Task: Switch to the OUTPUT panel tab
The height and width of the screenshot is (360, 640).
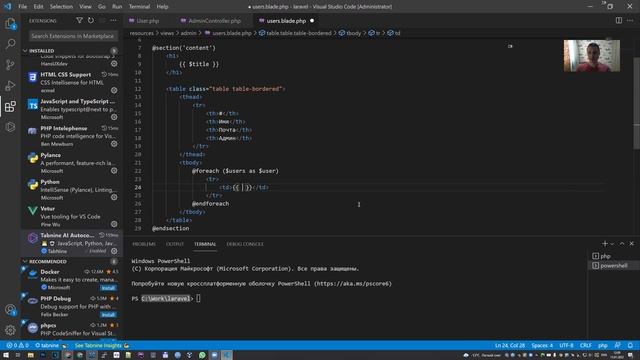Action: click(175, 244)
